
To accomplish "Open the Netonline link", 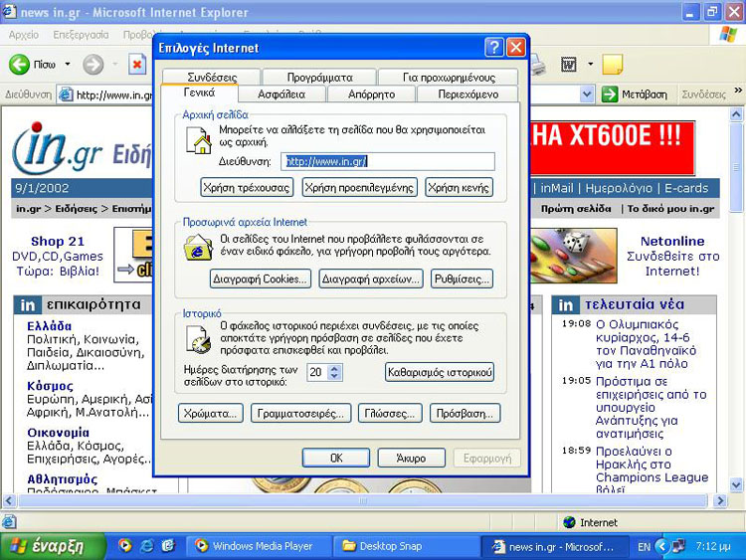I will (x=672, y=242).
